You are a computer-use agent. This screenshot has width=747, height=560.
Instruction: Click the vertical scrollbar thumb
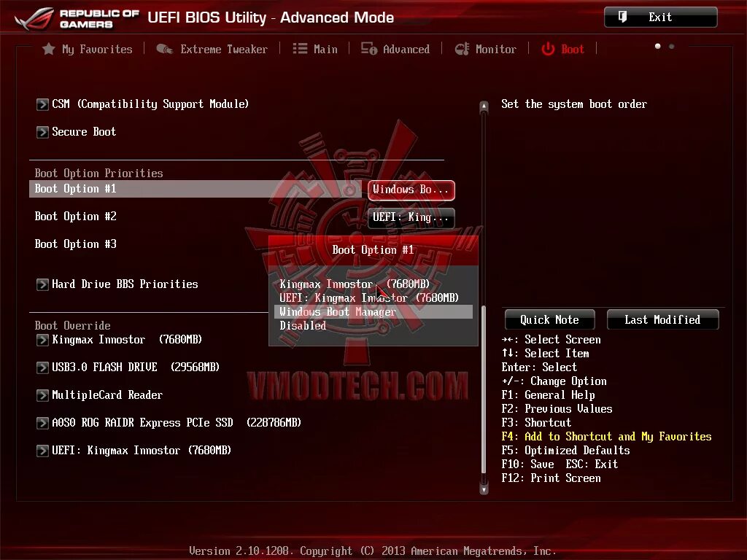pos(484,389)
